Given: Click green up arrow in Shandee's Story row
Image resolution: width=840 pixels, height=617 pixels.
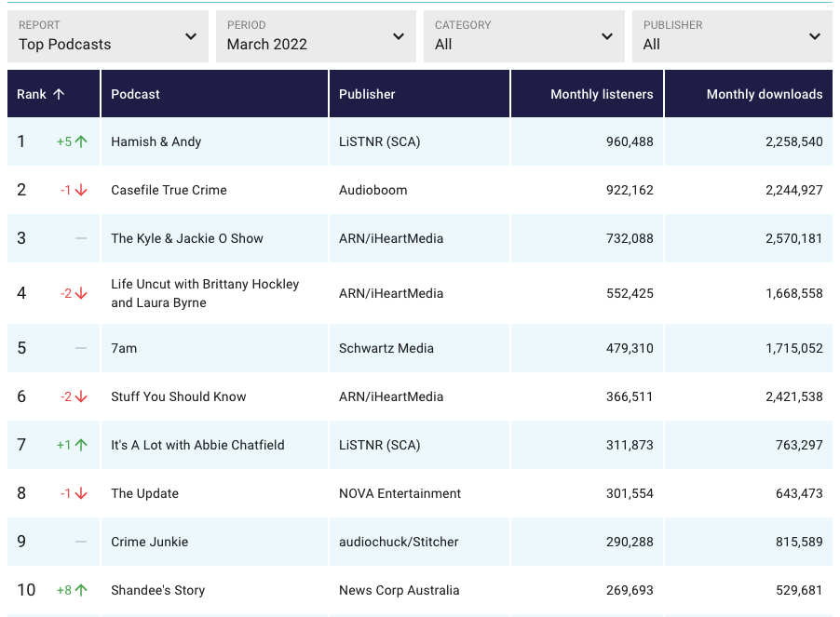Looking at the screenshot, I should pos(81,590).
